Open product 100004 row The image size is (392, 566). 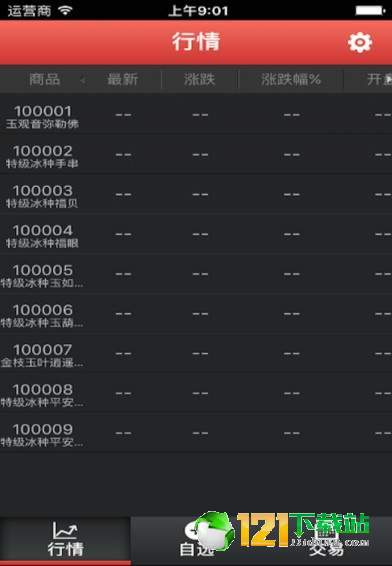(196, 235)
